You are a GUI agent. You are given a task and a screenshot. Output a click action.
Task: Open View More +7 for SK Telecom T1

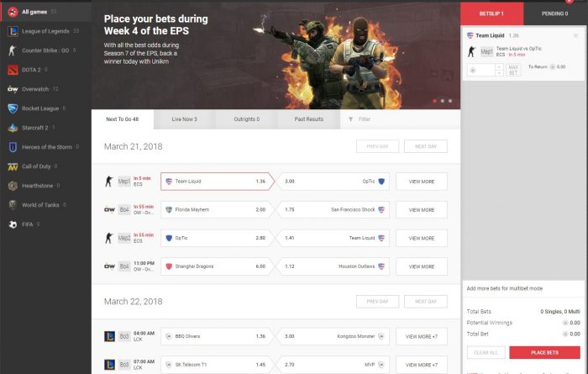[422, 365]
